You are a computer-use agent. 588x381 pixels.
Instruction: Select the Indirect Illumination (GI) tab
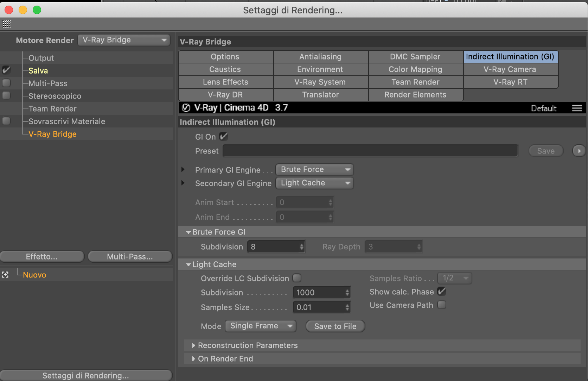[511, 57]
